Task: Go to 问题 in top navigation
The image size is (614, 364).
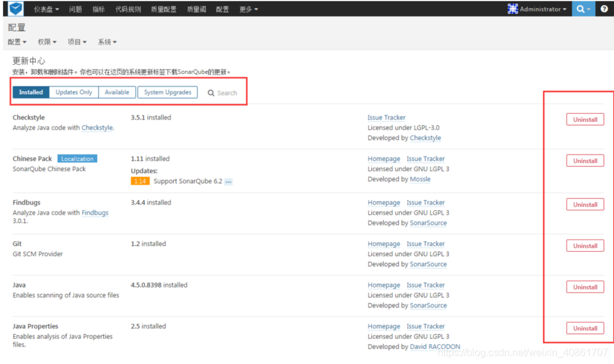Action: [x=75, y=9]
